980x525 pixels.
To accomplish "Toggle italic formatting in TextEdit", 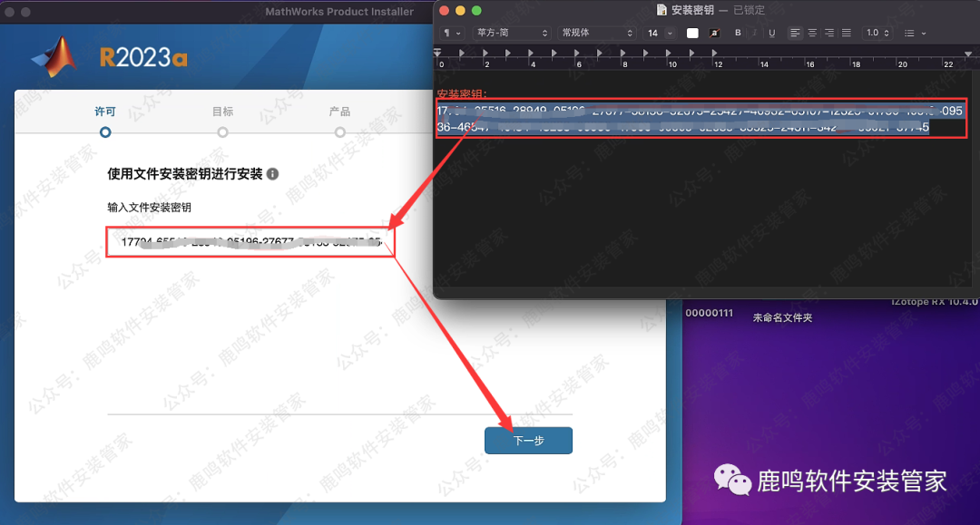I will click(x=755, y=33).
